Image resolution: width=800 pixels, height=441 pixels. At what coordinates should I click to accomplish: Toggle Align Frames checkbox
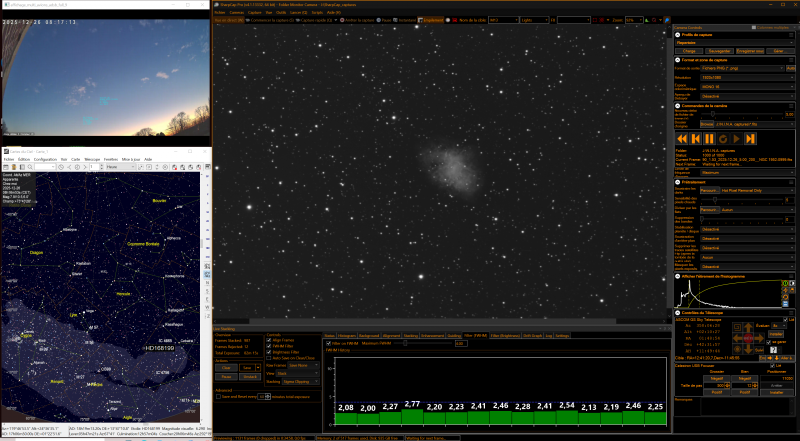pos(268,340)
